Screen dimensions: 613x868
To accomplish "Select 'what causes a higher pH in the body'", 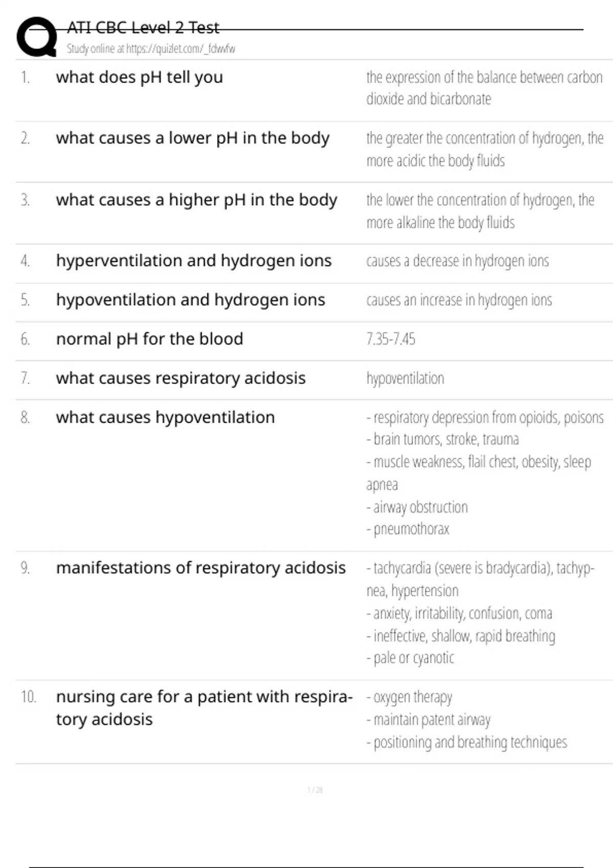I will click(x=197, y=200).
